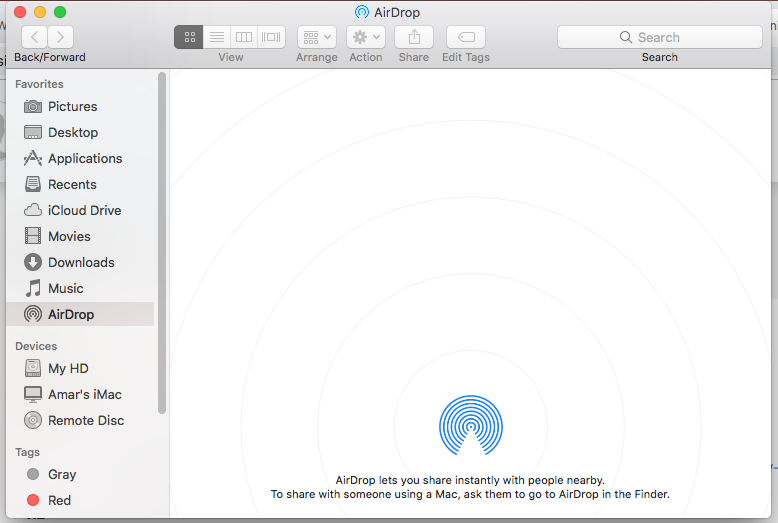Screen dimensions: 778x523
Task: Click the Favorites section header
Action: [x=39, y=84]
